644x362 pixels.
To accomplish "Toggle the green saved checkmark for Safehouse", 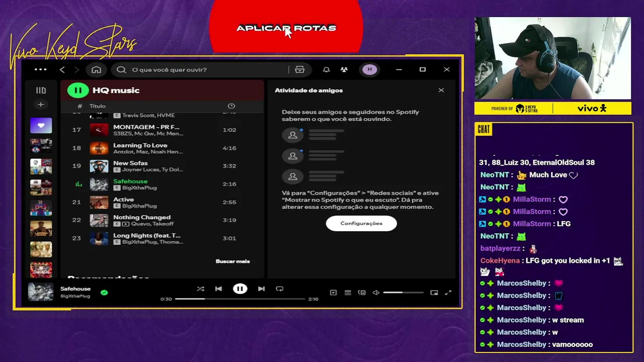I will click(104, 292).
